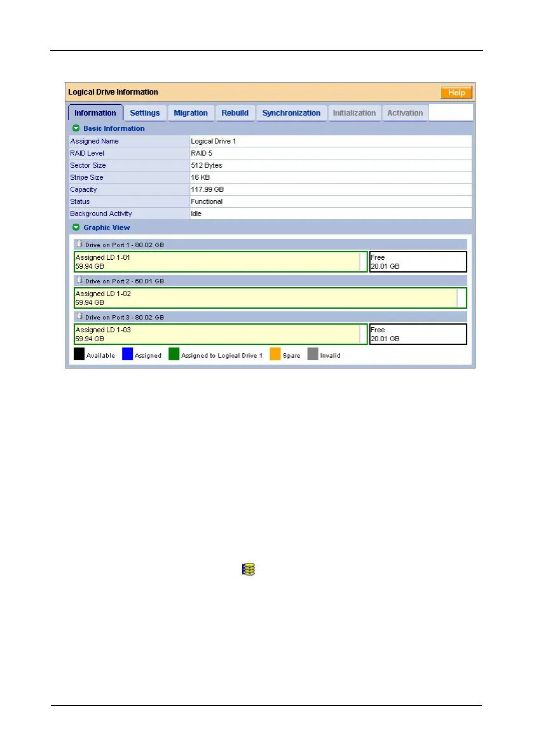
Task: Click the black Available legend swatch
Action: coord(79,354)
